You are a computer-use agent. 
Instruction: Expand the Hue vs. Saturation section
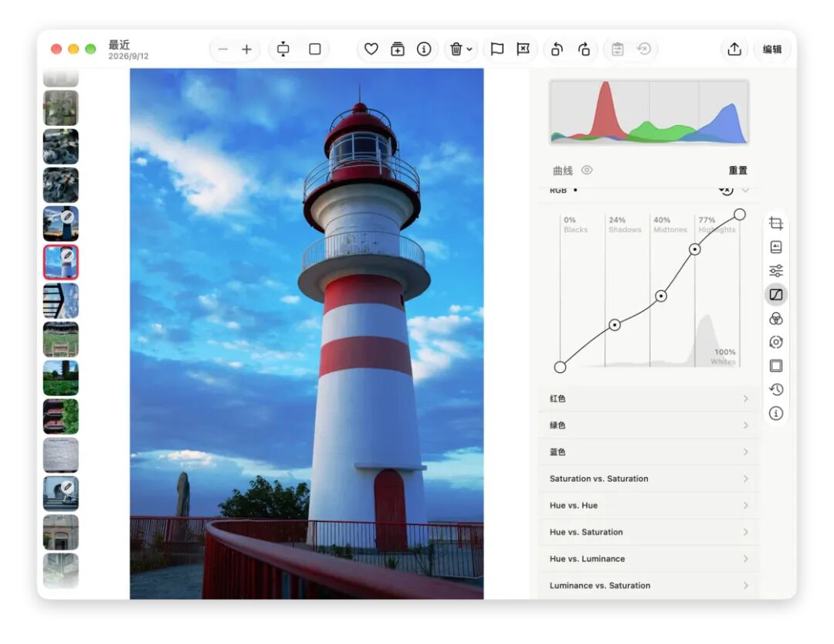tap(649, 532)
